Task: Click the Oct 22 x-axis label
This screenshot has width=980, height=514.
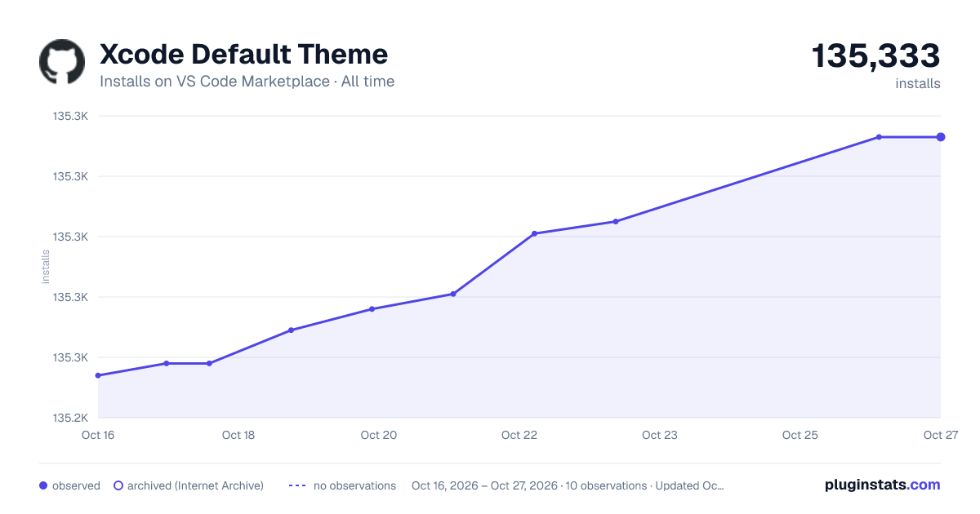Action: (x=519, y=435)
